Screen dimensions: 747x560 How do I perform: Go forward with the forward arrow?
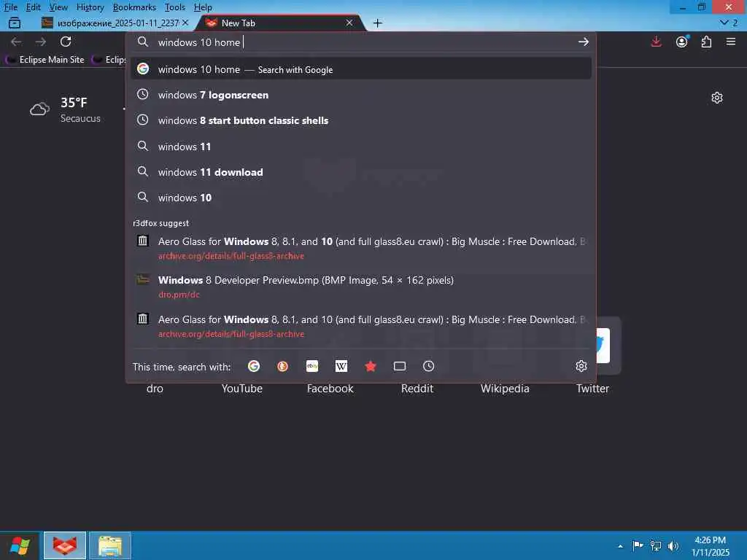click(x=41, y=42)
